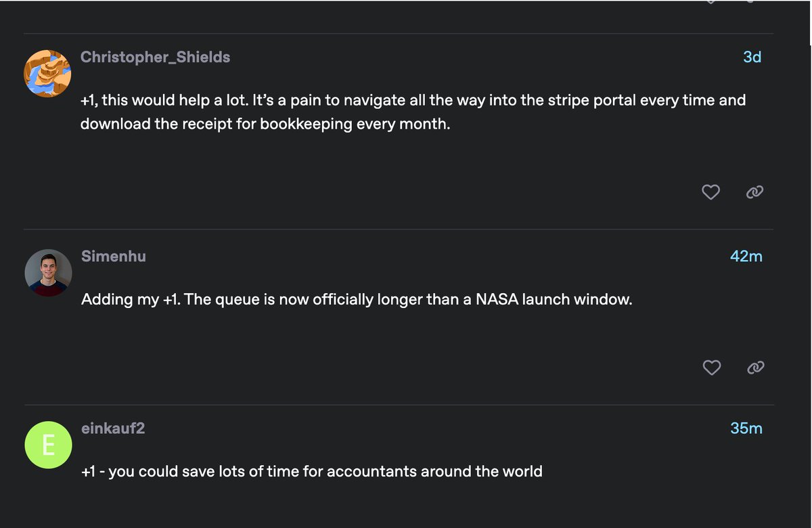
Task: Copy the share link for Simenhu's post
Action: 755,368
